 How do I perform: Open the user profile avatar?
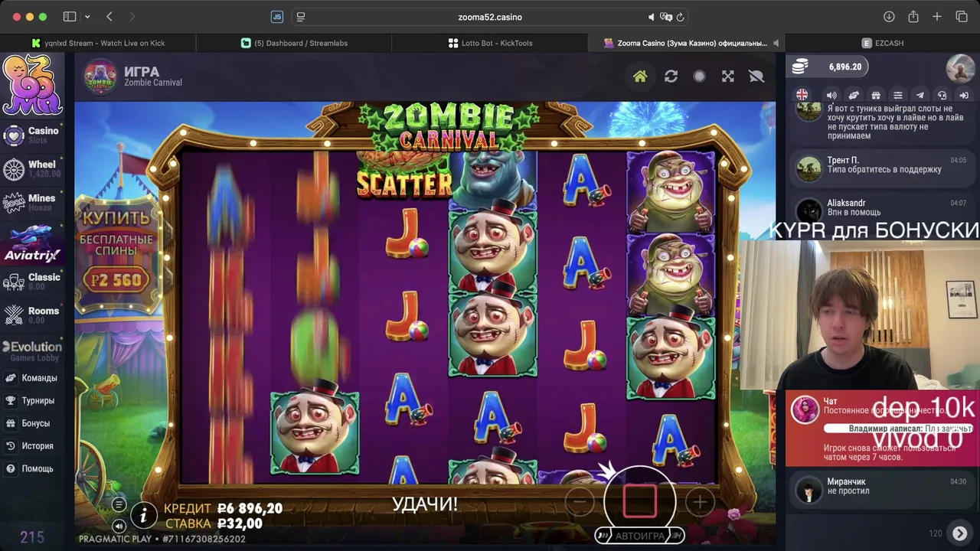(960, 68)
